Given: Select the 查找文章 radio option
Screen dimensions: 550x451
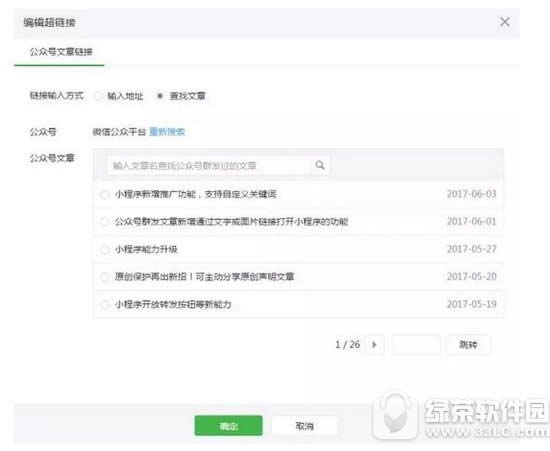Looking at the screenshot, I should pyautogui.click(x=160, y=96).
